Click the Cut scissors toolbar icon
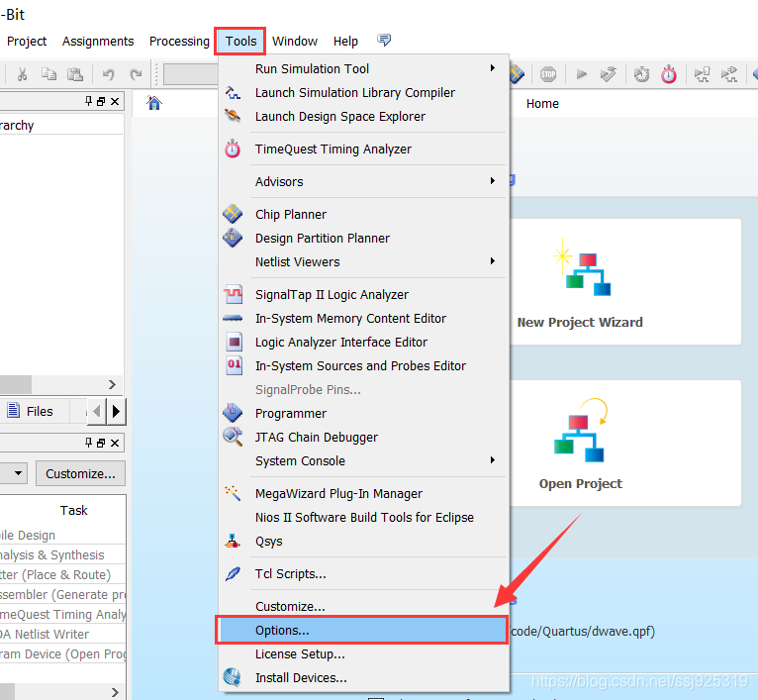This screenshot has width=758, height=700. pyautogui.click(x=22, y=74)
